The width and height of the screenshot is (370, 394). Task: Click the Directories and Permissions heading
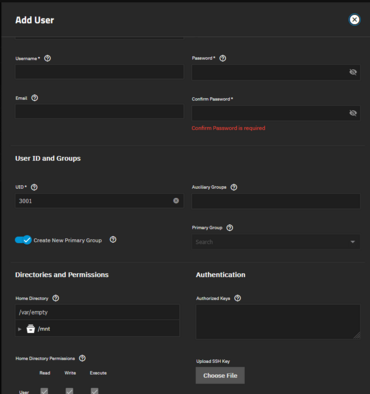(62, 275)
